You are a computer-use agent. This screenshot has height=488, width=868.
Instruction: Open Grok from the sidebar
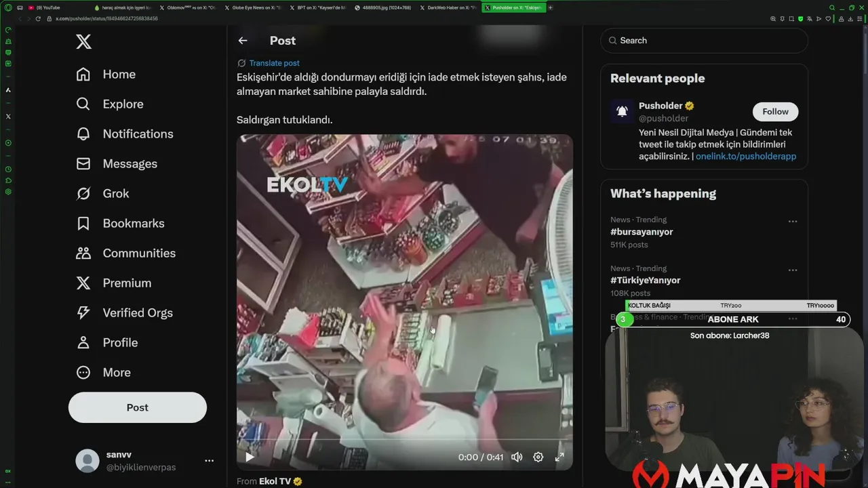(x=102, y=194)
